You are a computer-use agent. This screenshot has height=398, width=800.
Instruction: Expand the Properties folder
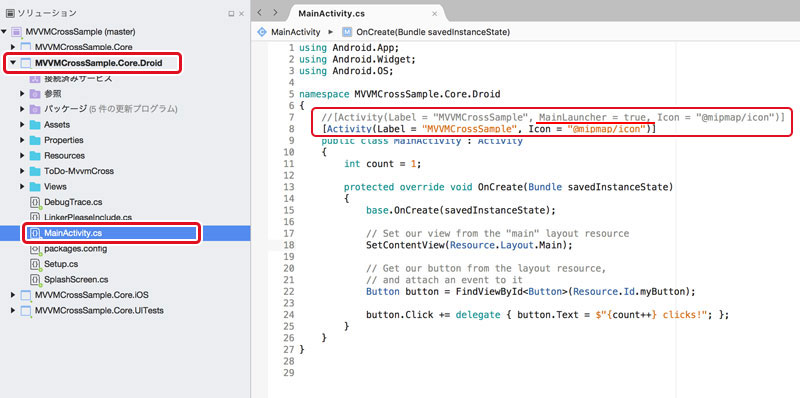click(22, 140)
